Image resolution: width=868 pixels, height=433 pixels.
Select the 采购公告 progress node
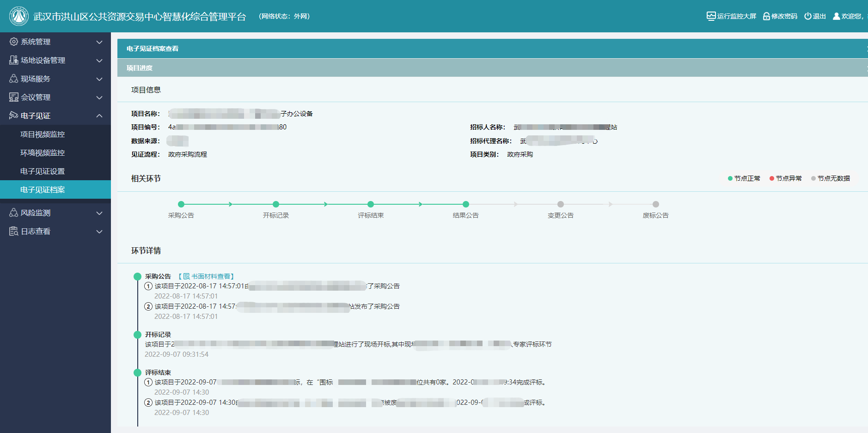181,204
